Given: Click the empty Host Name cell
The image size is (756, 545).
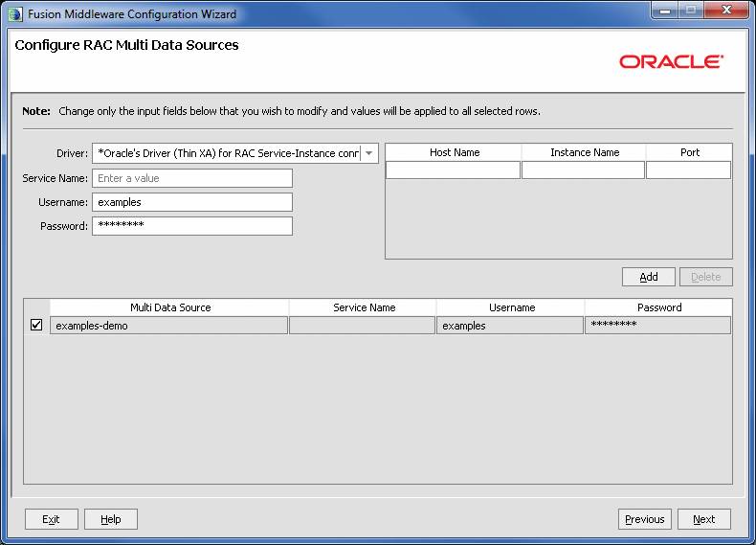Looking at the screenshot, I should click(x=454, y=170).
